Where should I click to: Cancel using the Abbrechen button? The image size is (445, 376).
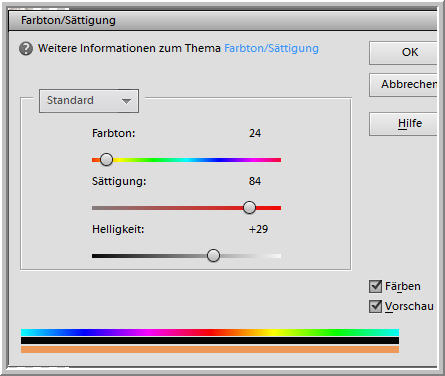tap(403, 85)
